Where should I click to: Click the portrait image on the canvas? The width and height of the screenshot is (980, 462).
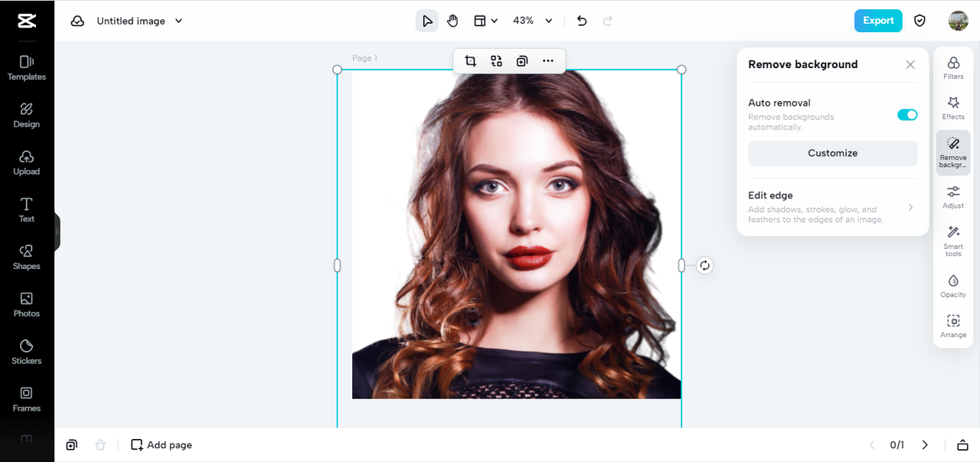click(516, 234)
